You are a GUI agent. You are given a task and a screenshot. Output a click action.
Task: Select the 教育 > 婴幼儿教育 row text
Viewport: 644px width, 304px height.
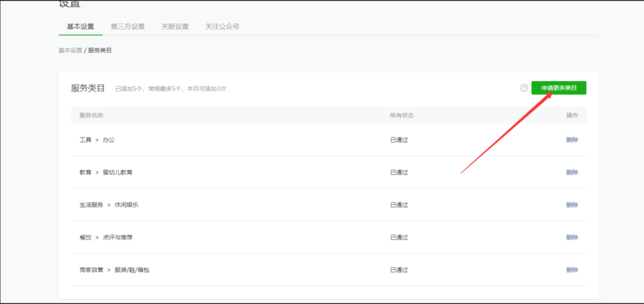[106, 172]
